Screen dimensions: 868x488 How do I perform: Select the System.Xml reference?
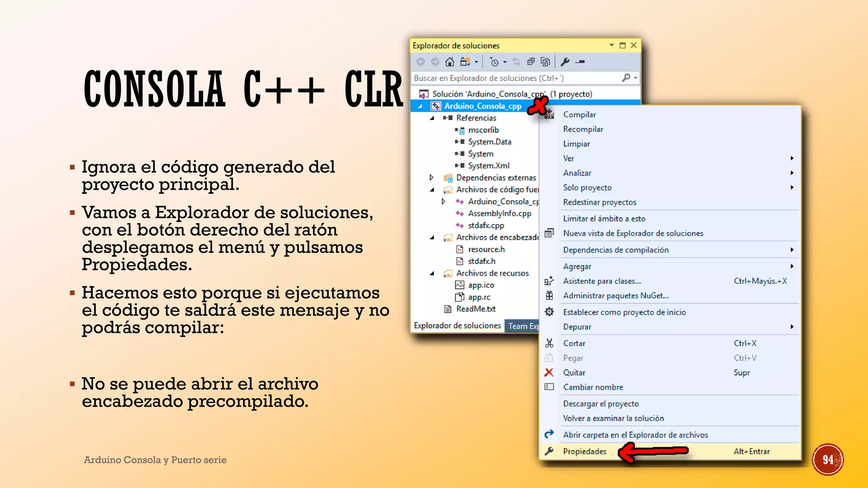[489, 166]
